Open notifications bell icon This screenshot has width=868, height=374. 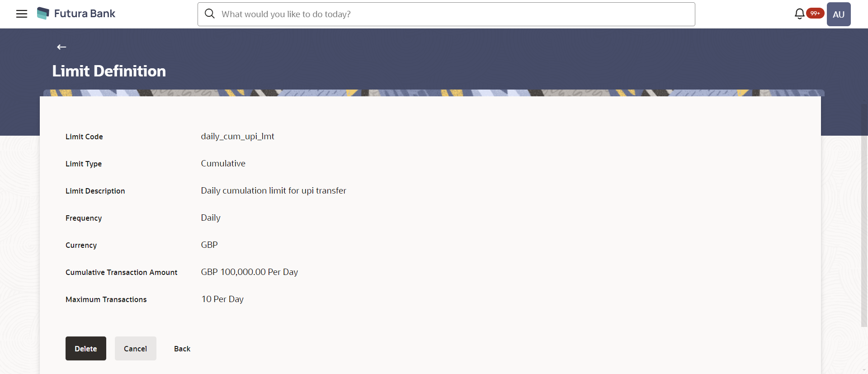(799, 14)
